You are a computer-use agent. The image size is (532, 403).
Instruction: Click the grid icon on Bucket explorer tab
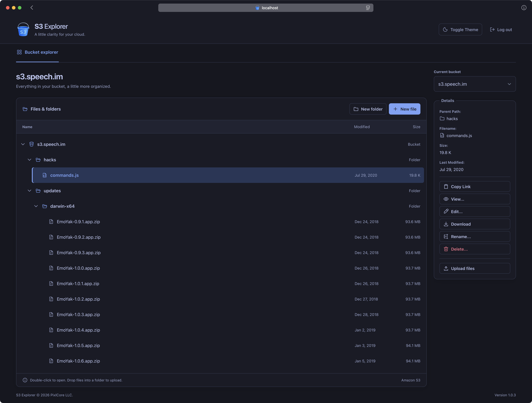point(19,52)
